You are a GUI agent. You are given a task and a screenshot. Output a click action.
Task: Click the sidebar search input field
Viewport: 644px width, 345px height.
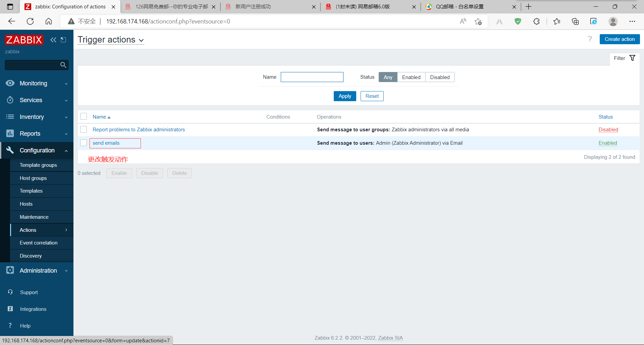(32, 65)
